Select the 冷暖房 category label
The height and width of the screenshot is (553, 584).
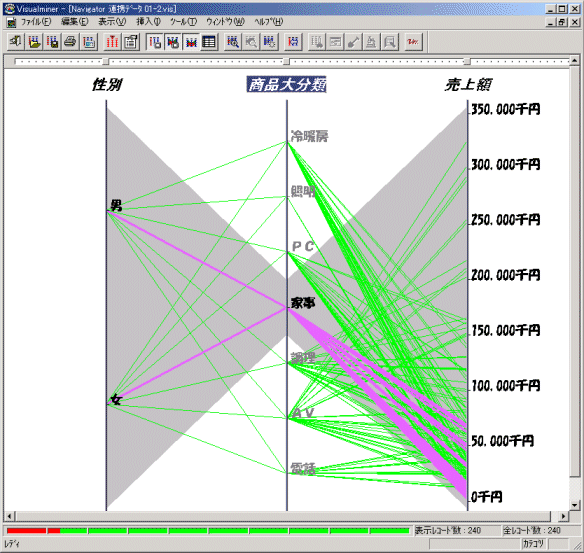point(310,136)
